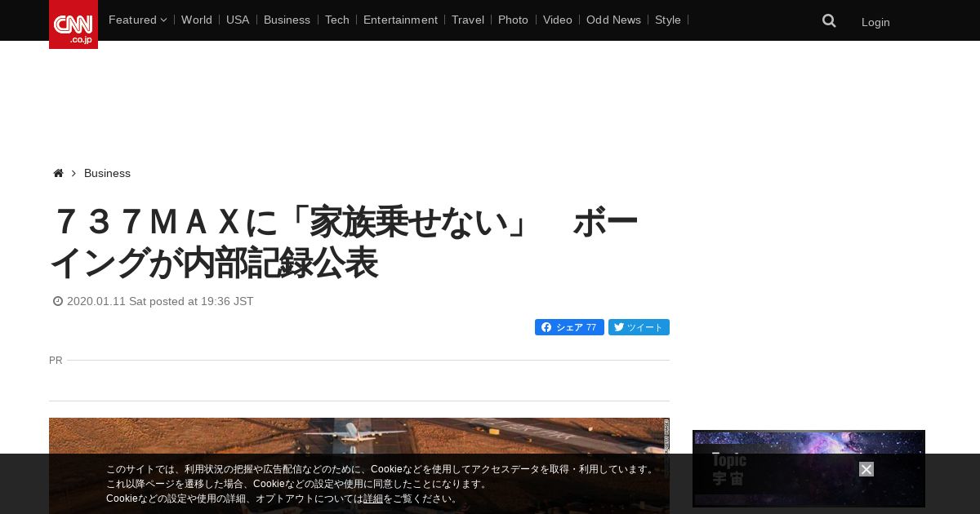Viewport: 980px width, 514px height.
Task: Tweet this article via Twitter button
Action: [639, 327]
